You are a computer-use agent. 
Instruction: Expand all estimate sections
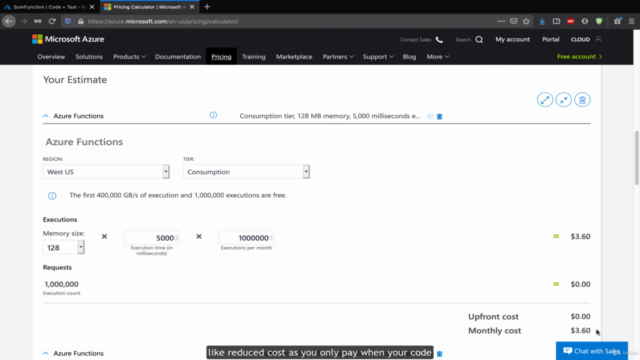point(545,100)
